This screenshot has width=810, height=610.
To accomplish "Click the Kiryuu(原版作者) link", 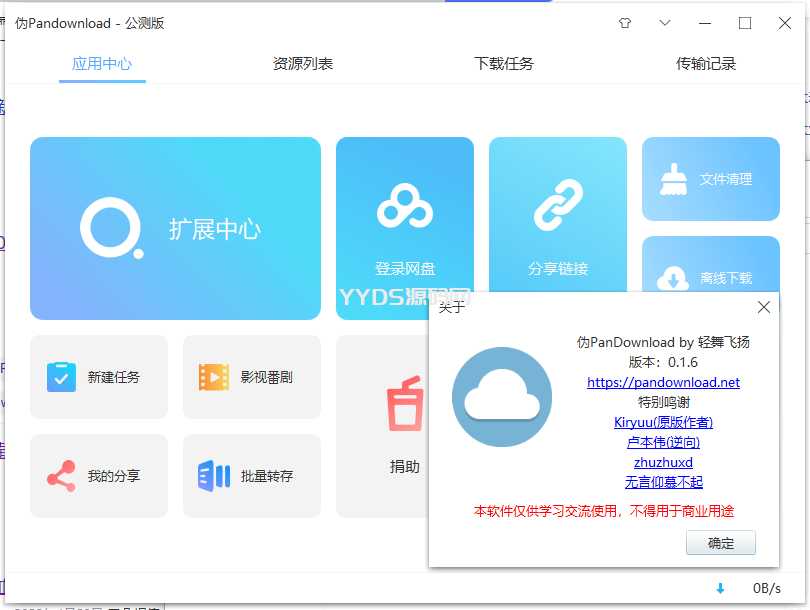I will [663, 422].
